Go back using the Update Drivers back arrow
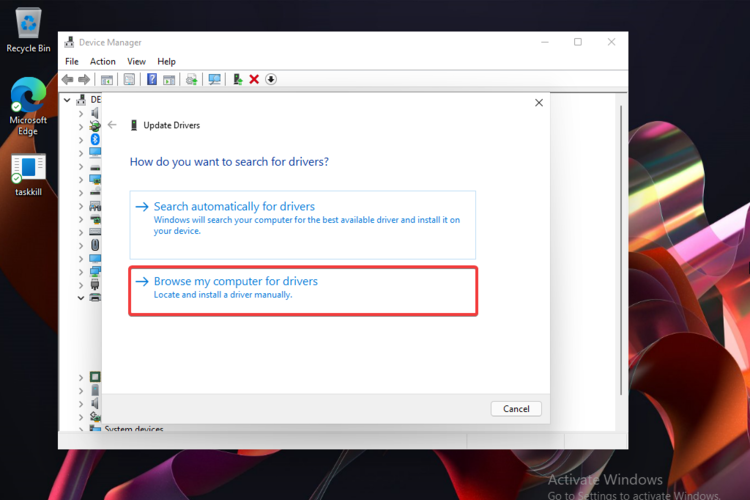This screenshot has height=500, width=750. [112, 125]
